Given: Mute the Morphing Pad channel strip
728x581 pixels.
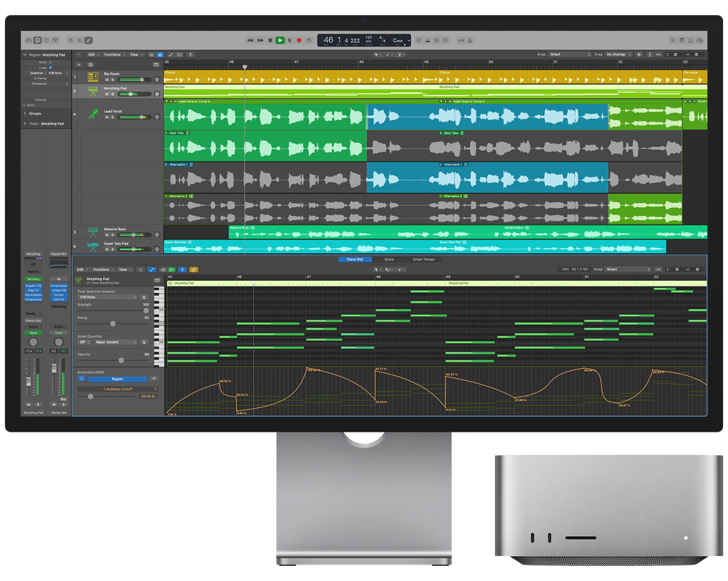Looking at the screenshot, I should (28, 405).
